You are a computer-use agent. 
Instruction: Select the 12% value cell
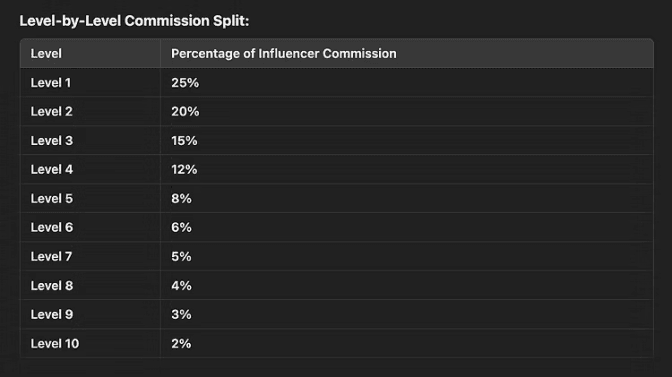(184, 169)
